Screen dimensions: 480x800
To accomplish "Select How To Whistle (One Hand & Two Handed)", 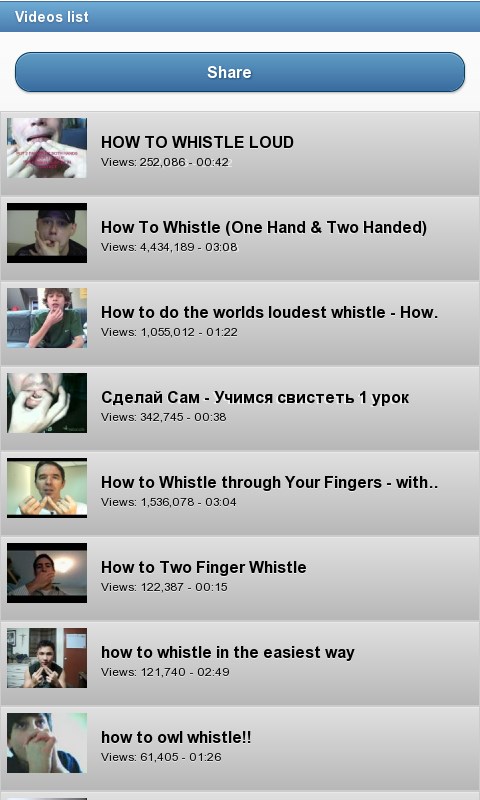I will pyautogui.click(x=264, y=227).
